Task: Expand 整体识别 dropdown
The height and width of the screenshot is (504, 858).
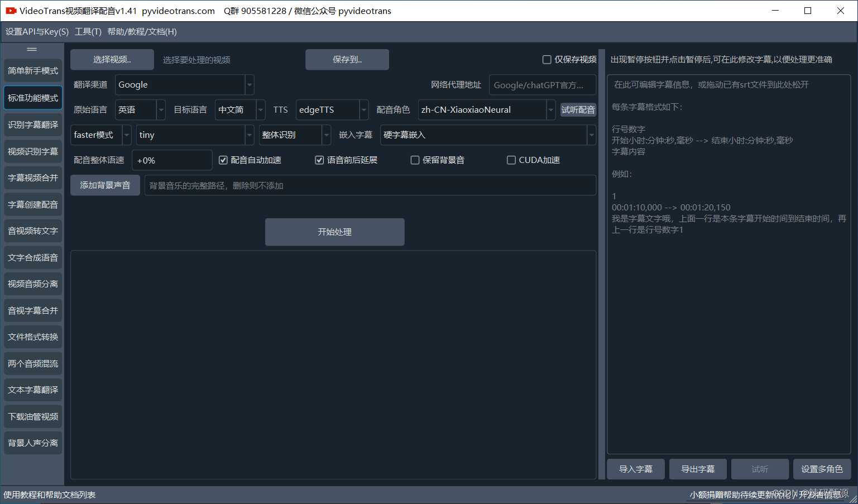Action: click(x=295, y=135)
